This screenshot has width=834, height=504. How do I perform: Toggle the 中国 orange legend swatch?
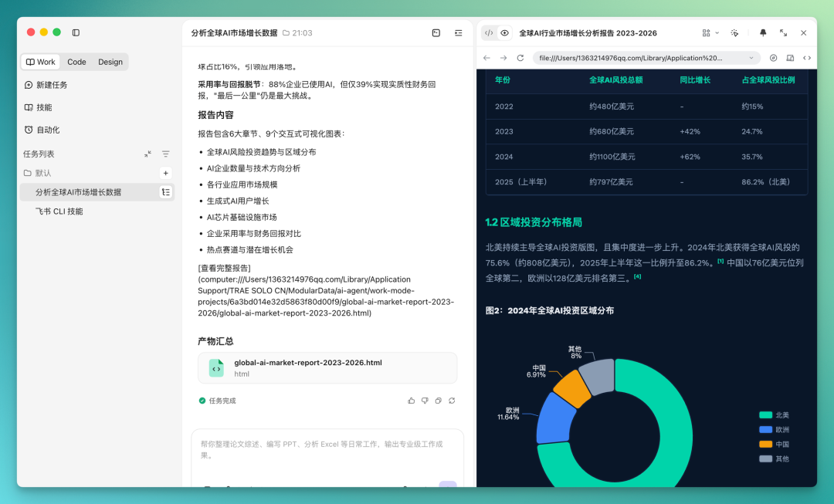[765, 445]
